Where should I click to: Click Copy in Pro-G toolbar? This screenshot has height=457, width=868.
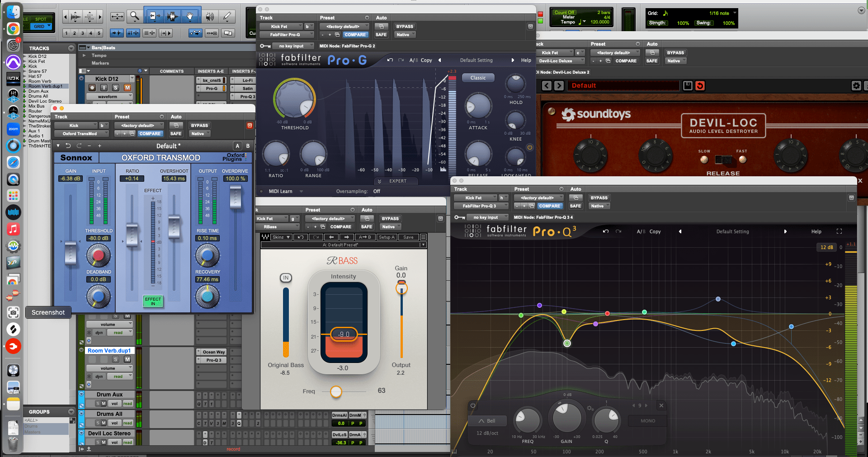[426, 60]
